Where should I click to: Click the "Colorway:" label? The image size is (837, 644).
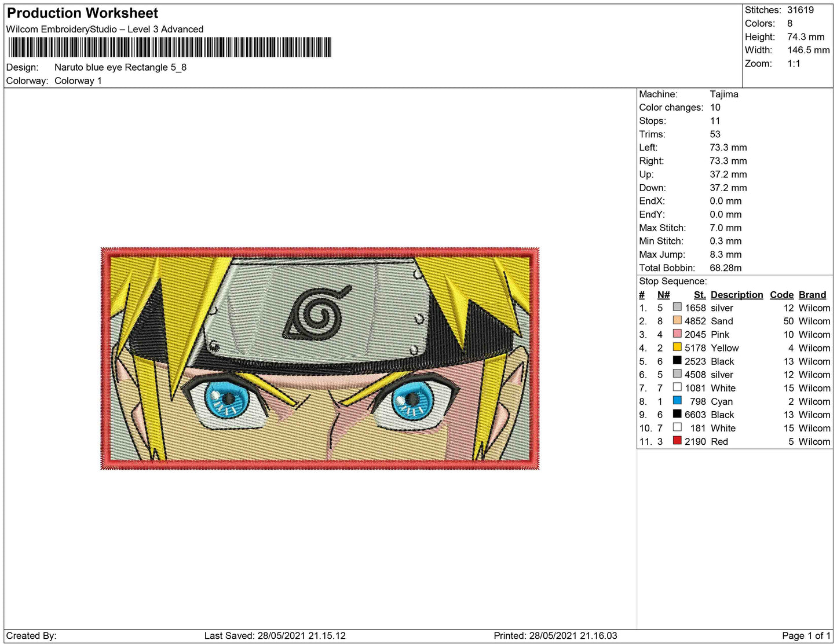pos(27,80)
